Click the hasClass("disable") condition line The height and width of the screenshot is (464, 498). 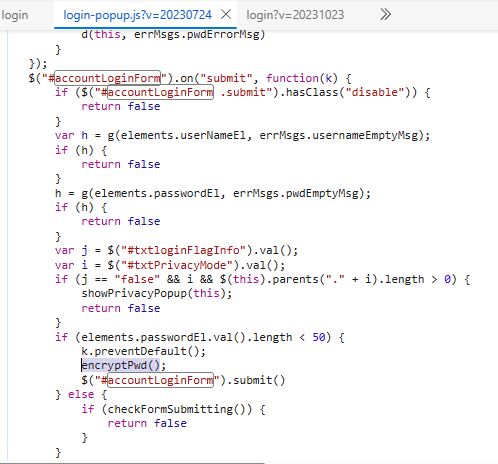(243, 92)
